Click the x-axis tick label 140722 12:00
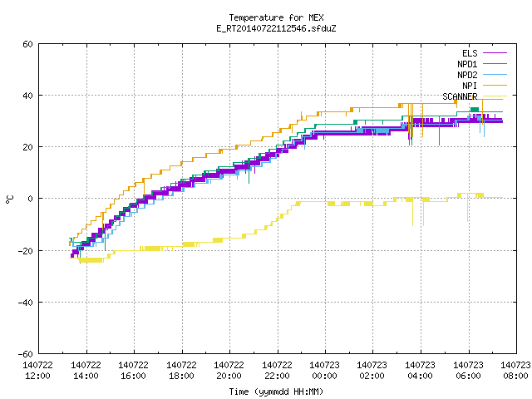532x399 pixels. [37, 371]
